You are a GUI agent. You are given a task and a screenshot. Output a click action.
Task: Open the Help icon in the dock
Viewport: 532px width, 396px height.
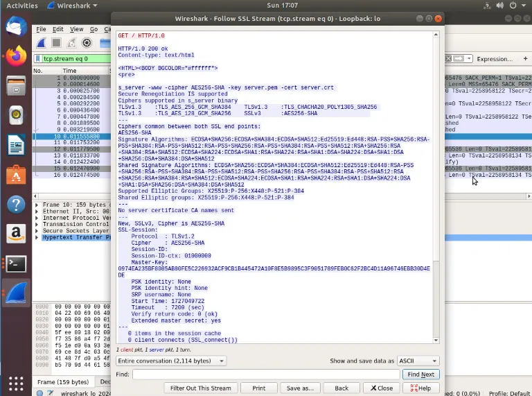click(16, 205)
